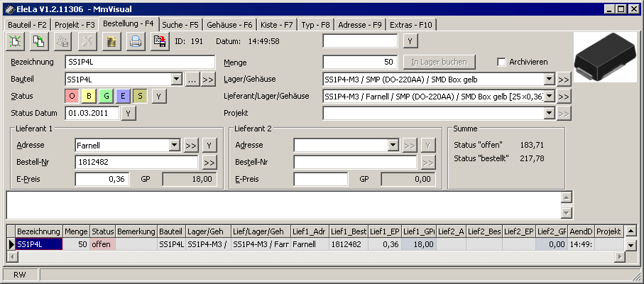Set status to O (offen) red swatch
This screenshot has width=644, height=284.
tap(72, 97)
